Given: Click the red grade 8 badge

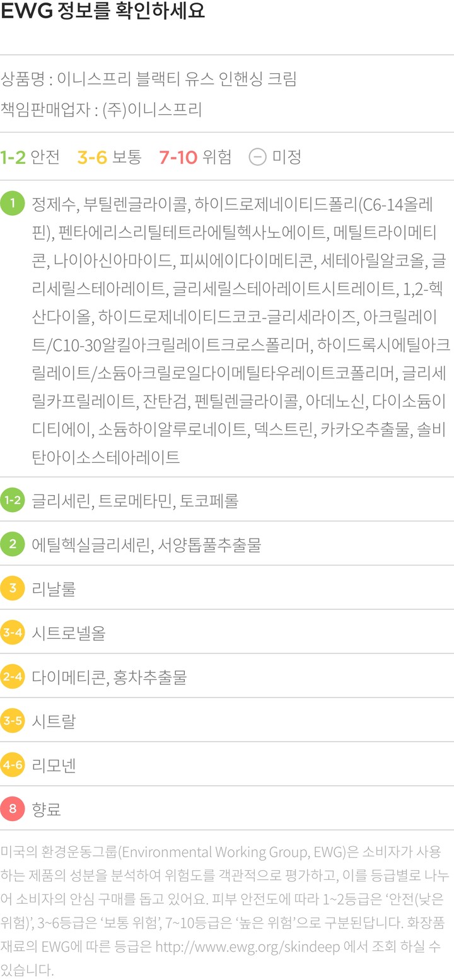Looking at the screenshot, I should pyautogui.click(x=13, y=809).
